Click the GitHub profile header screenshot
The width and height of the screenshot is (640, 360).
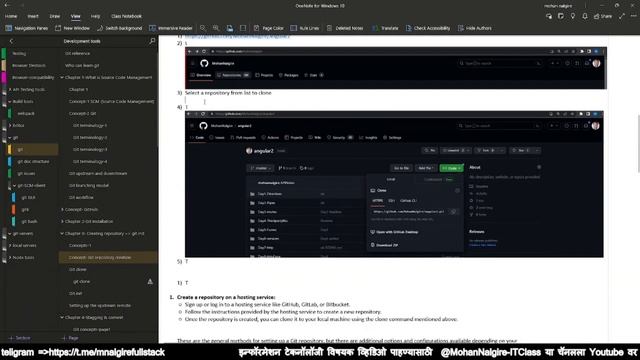coord(396,68)
